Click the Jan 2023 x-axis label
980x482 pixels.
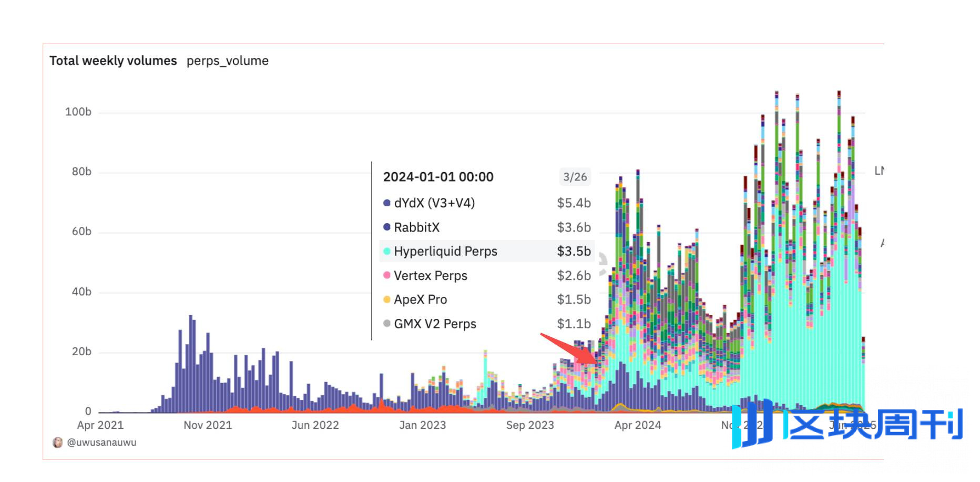point(423,426)
